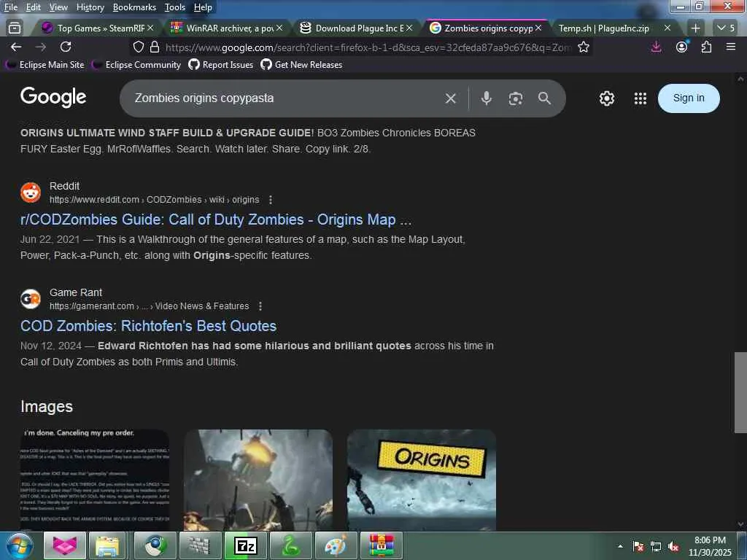Open Get New Releases bookmark
This screenshot has width=747, height=560.
point(301,65)
